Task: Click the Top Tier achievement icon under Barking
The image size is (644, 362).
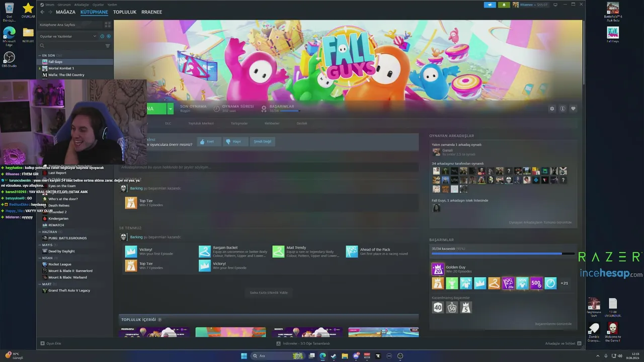Action: (131, 203)
